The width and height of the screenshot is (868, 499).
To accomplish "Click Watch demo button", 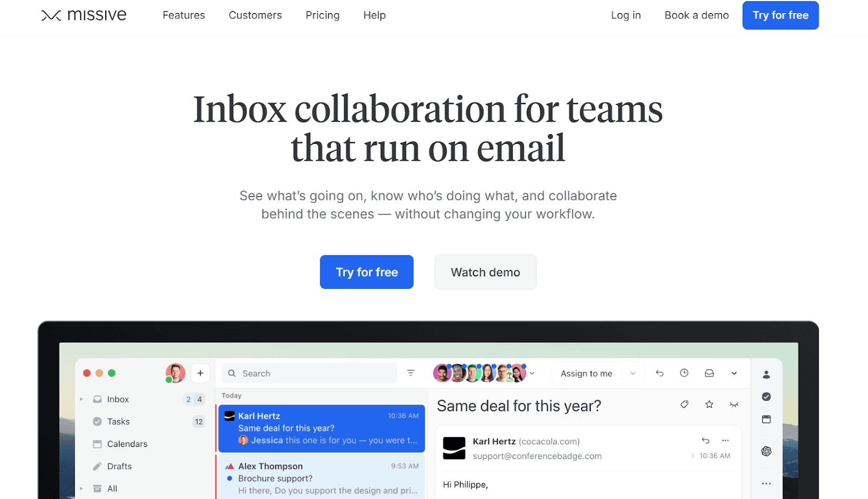I will click(486, 272).
